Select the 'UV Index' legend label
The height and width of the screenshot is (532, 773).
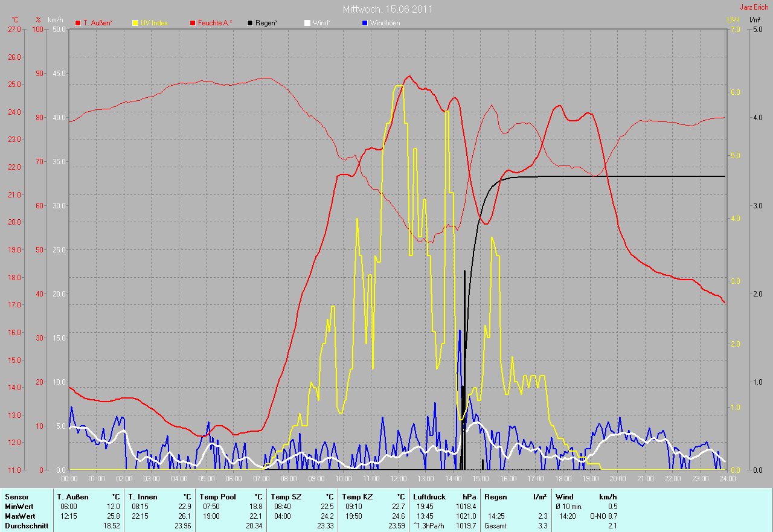(x=154, y=23)
